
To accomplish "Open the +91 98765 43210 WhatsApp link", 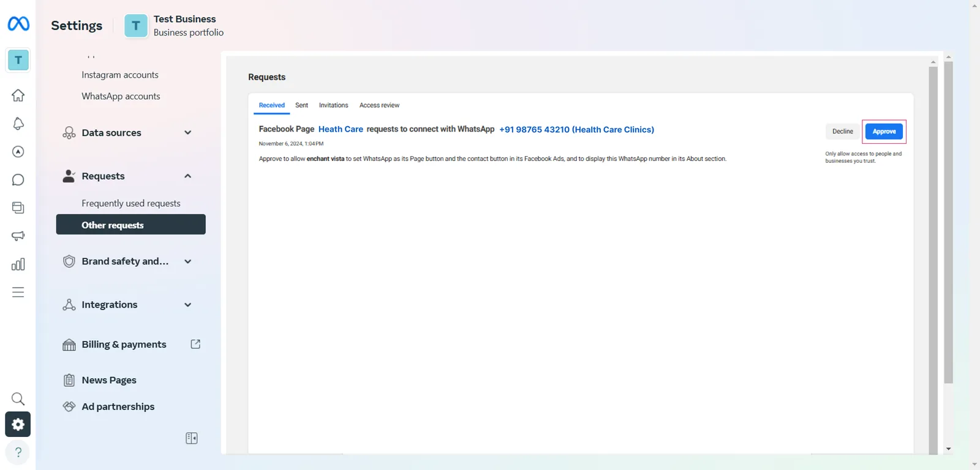I will 576,129.
